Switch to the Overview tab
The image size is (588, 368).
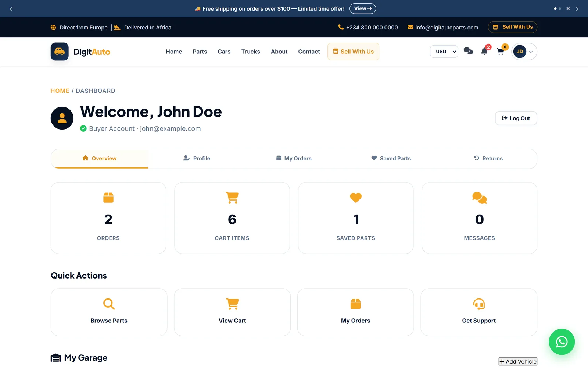(x=100, y=159)
